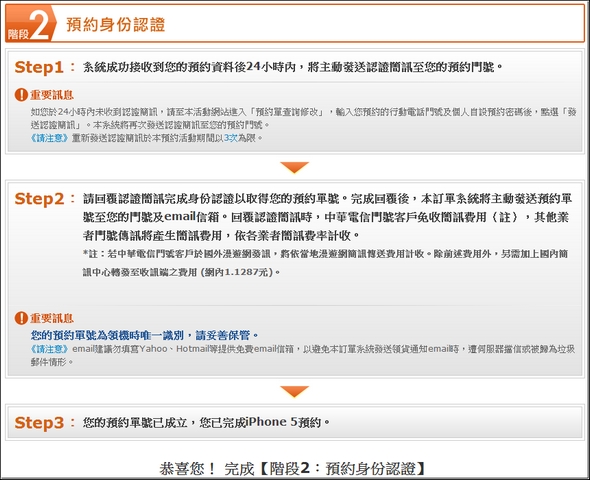Screen dimensions: 590x480
Task: Click the Step1 important-message exclamation icon
Action: coord(21,95)
